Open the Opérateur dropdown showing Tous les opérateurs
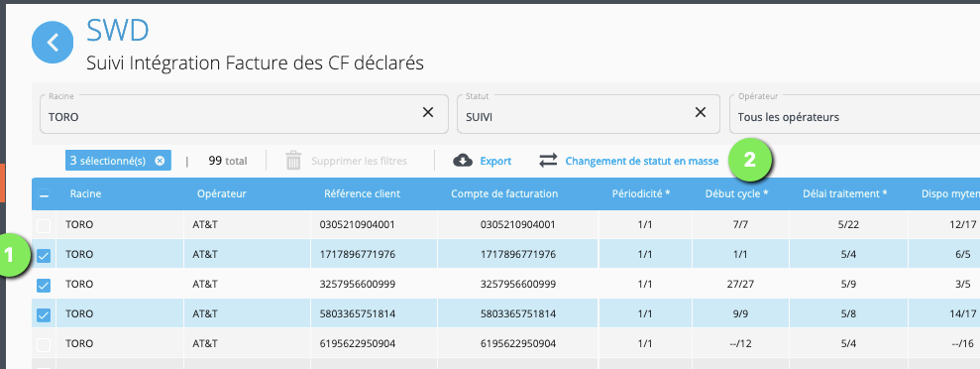The height and width of the screenshot is (369, 980). click(x=854, y=114)
